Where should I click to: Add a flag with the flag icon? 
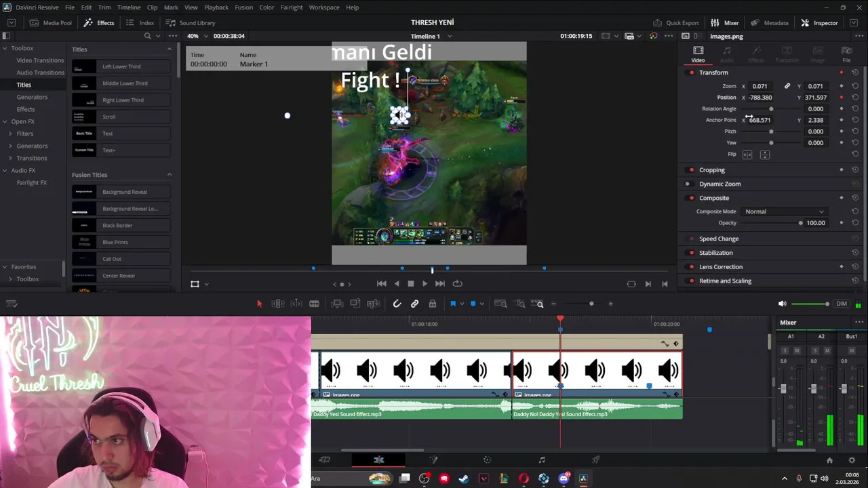[453, 304]
